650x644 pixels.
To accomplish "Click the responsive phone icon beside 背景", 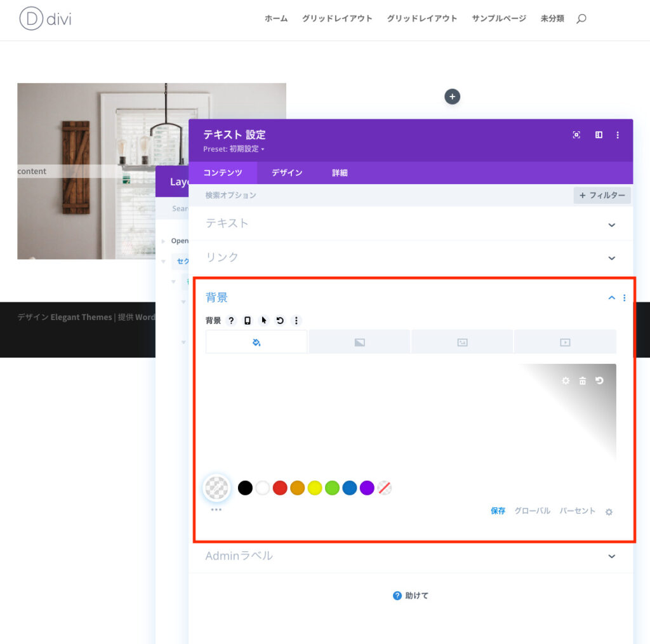I will pos(248,321).
